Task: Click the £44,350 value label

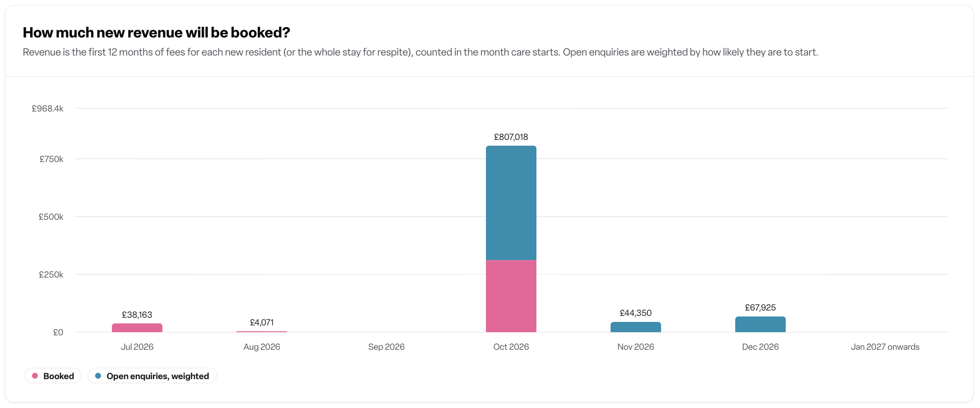Action: 636,313
